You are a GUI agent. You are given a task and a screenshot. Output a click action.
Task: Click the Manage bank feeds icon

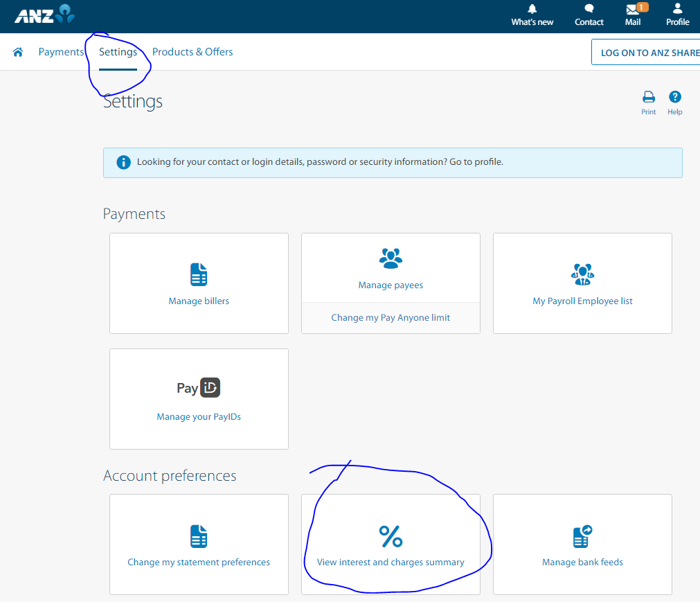click(582, 536)
